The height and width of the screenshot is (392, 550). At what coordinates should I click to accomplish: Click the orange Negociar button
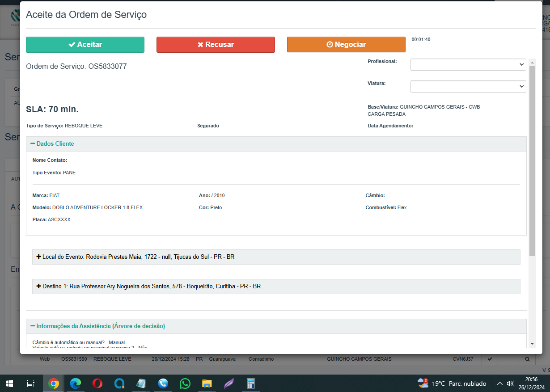click(x=346, y=45)
